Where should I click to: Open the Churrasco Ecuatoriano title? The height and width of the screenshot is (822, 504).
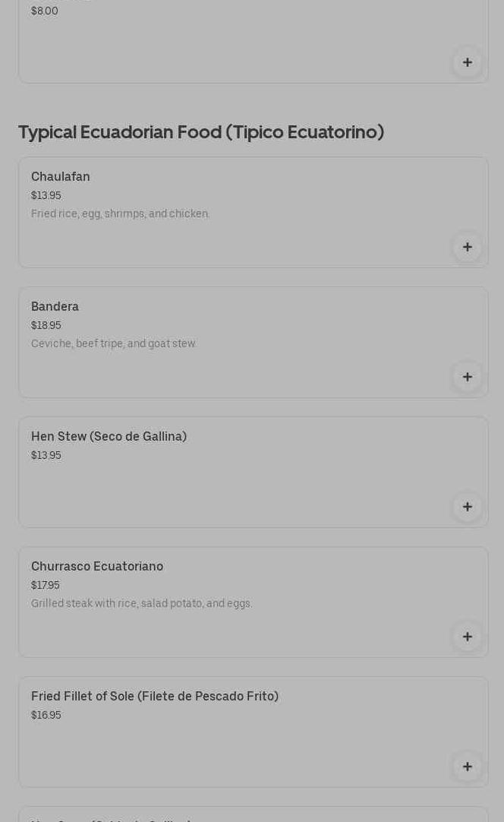[x=97, y=567]
